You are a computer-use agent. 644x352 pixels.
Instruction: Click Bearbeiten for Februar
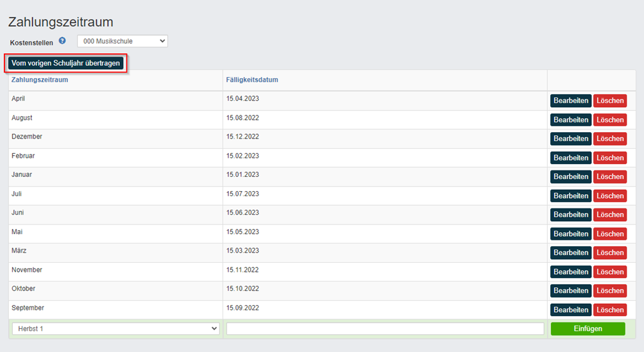pos(570,158)
